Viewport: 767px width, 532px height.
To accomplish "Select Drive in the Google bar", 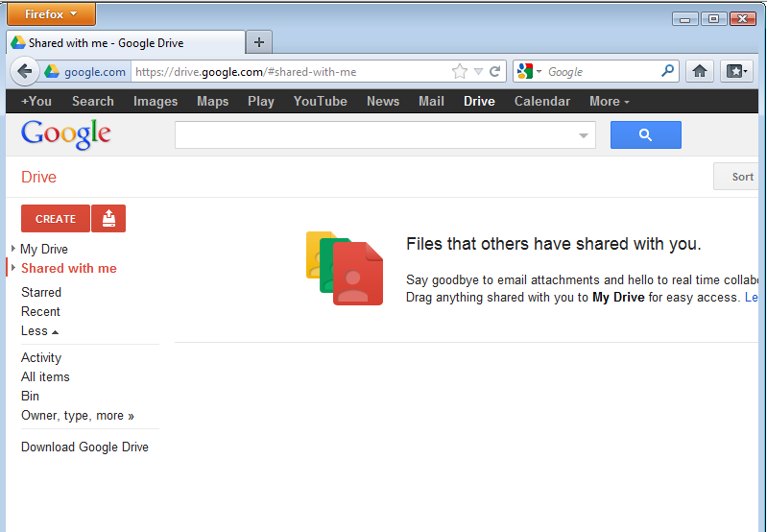I will (479, 101).
